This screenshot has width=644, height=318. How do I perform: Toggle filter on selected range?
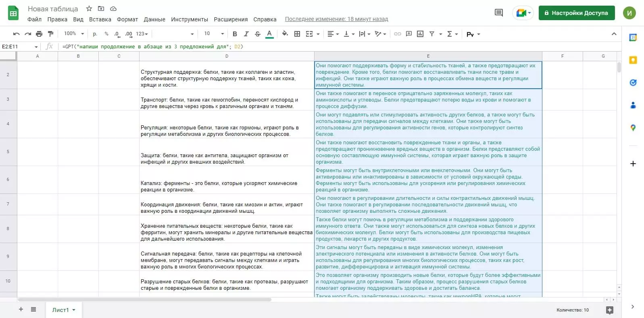(x=432, y=34)
